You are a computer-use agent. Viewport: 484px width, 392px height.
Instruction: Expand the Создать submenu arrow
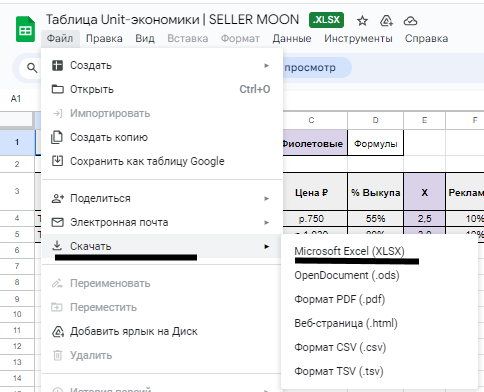pyautogui.click(x=266, y=65)
